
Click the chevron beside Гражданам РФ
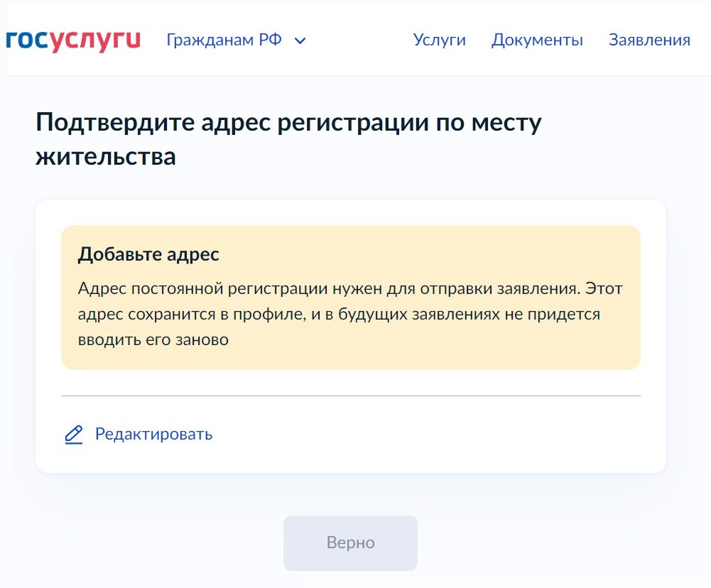coord(299,40)
